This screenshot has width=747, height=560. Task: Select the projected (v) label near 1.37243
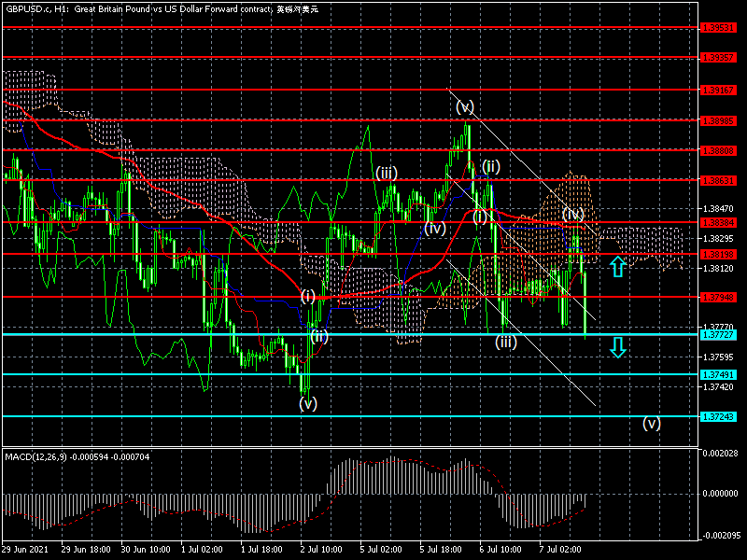click(x=652, y=422)
